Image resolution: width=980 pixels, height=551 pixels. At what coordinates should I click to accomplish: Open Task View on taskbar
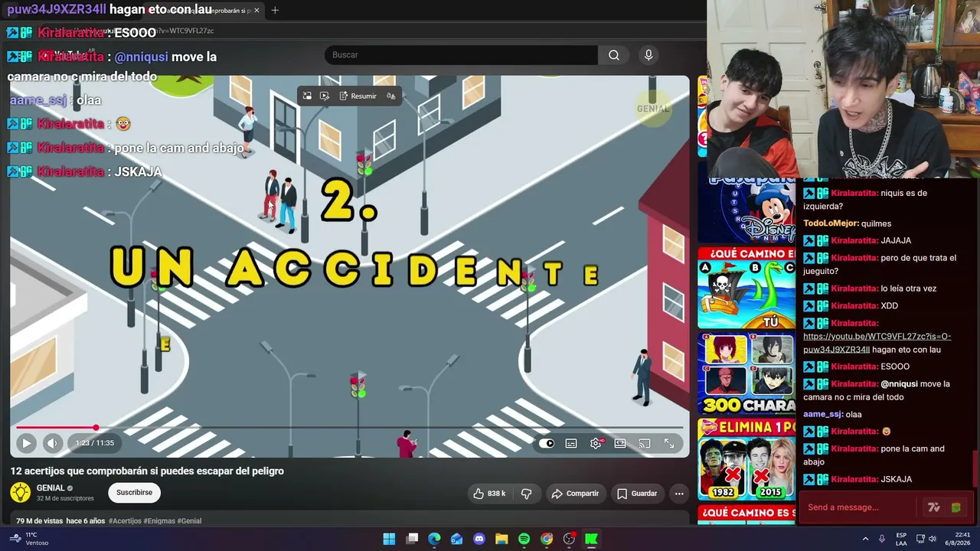pyautogui.click(x=412, y=539)
